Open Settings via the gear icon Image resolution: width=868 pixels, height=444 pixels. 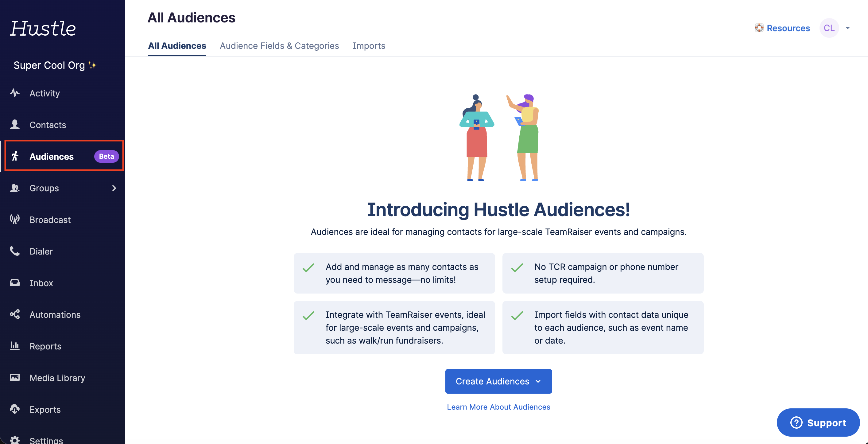pyautogui.click(x=14, y=440)
